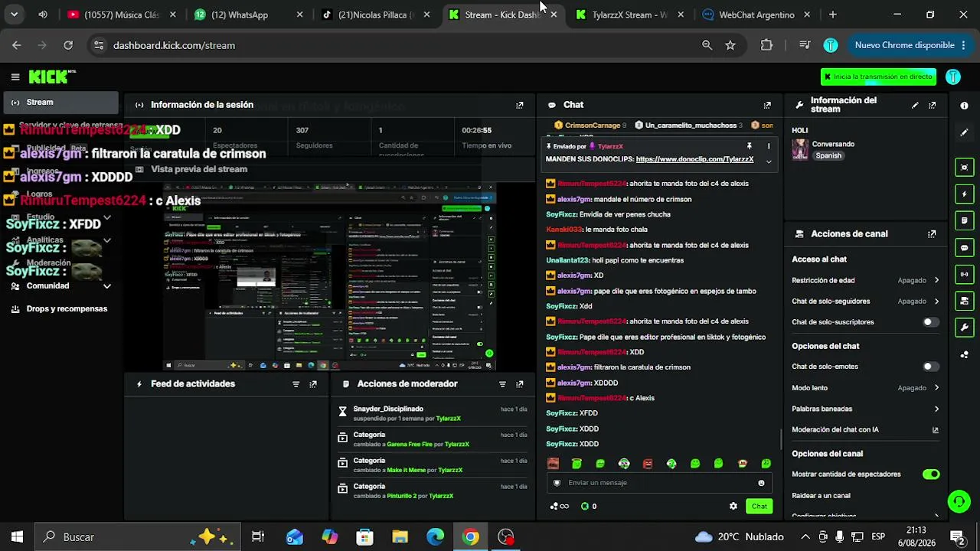
Task: Open Chat de solo-seguidores setting
Action: [x=865, y=302]
